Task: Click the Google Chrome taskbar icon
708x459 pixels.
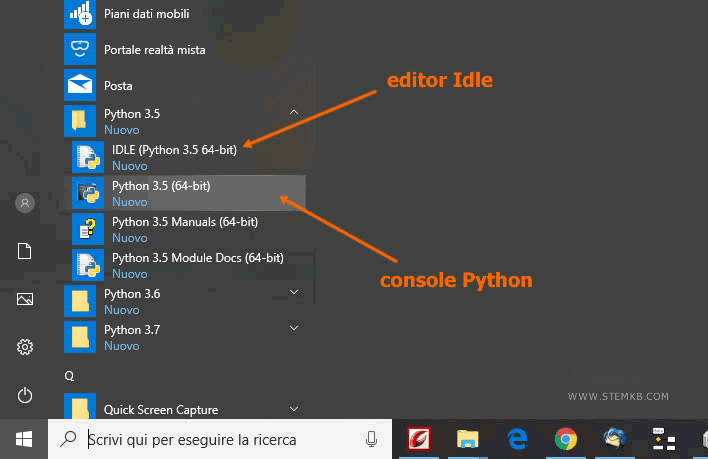Action: coord(566,439)
